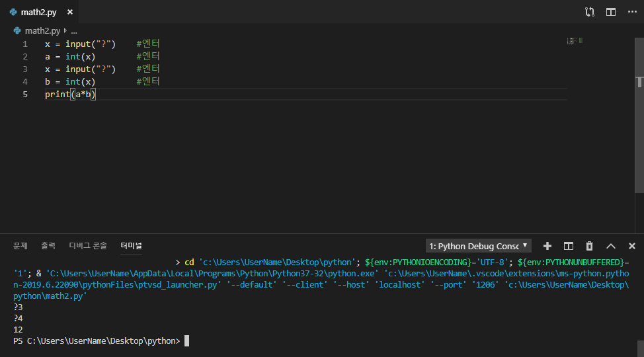The image size is (644, 357).
Task: Split the terminal pane
Action: tap(569, 246)
